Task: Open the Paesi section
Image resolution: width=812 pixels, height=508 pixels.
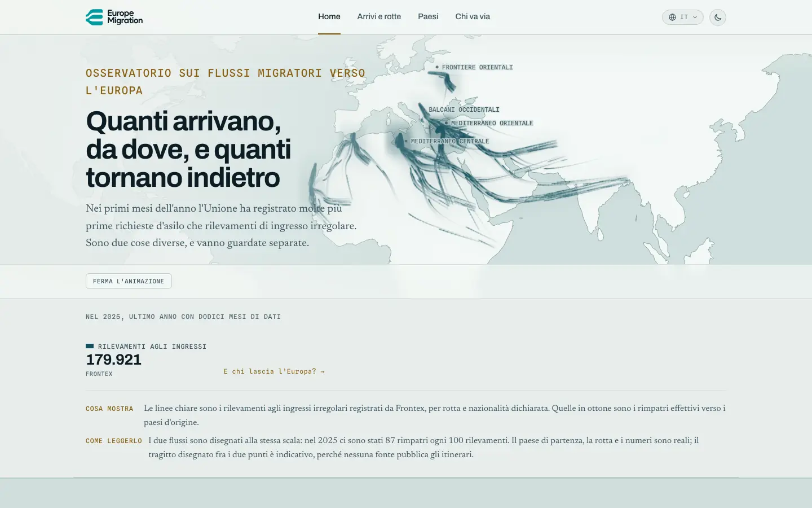Action: pos(428,17)
